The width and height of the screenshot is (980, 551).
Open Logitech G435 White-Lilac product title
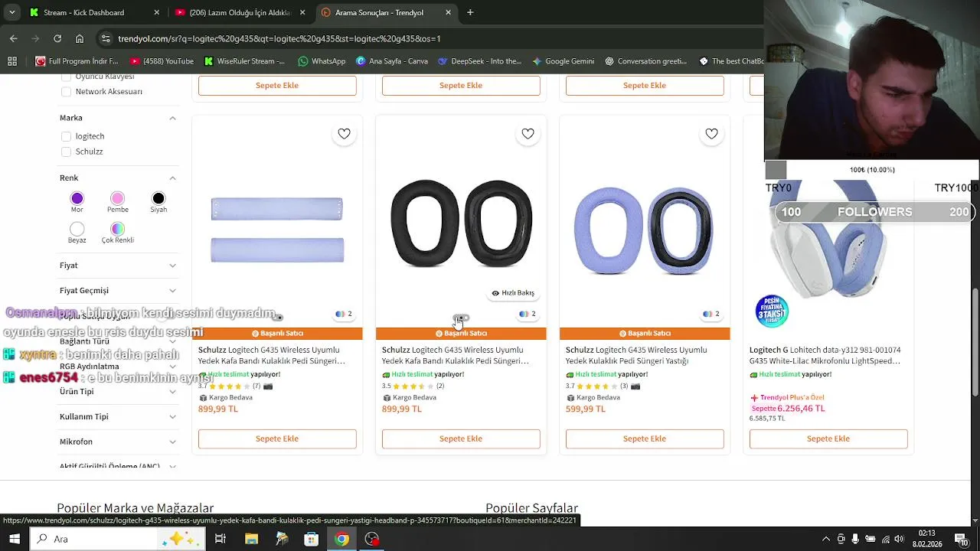[825, 355]
